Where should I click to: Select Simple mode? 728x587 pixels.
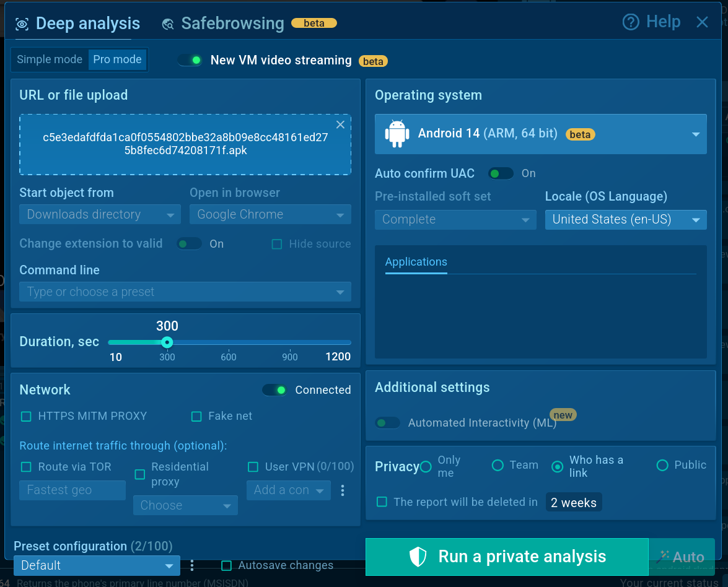pyautogui.click(x=50, y=59)
